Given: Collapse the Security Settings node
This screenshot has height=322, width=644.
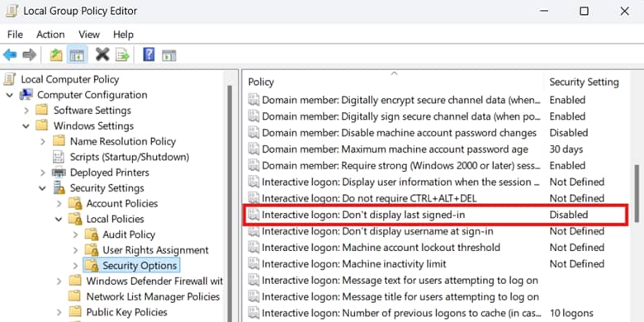Looking at the screenshot, I should point(42,188).
